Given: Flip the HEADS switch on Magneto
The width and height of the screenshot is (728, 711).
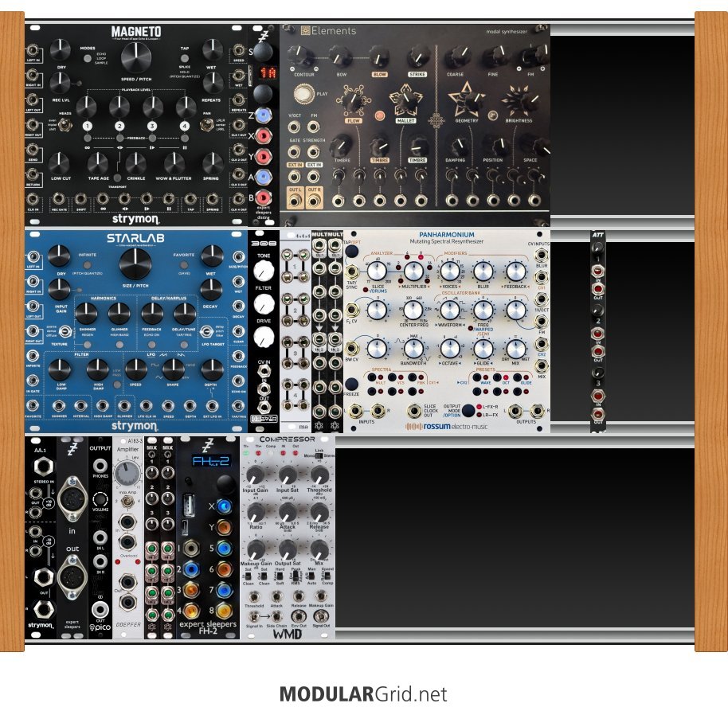Looking at the screenshot, I should (x=66, y=124).
